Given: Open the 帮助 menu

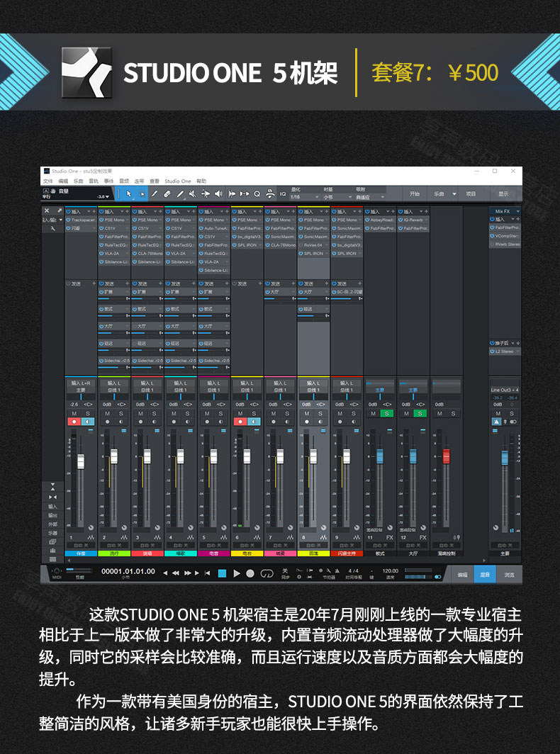Looking at the screenshot, I should pyautogui.click(x=201, y=181).
